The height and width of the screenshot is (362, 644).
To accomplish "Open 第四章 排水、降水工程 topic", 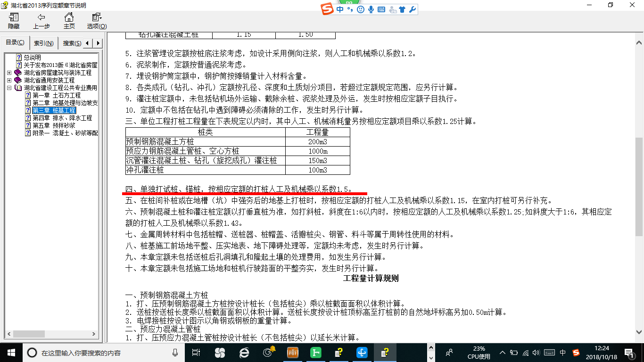I will coord(62,118).
